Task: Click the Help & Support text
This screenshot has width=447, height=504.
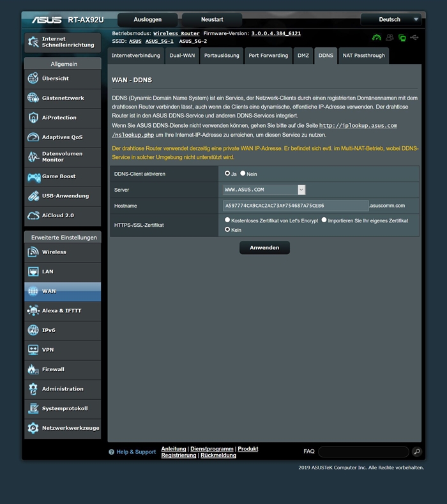Action: tap(136, 452)
